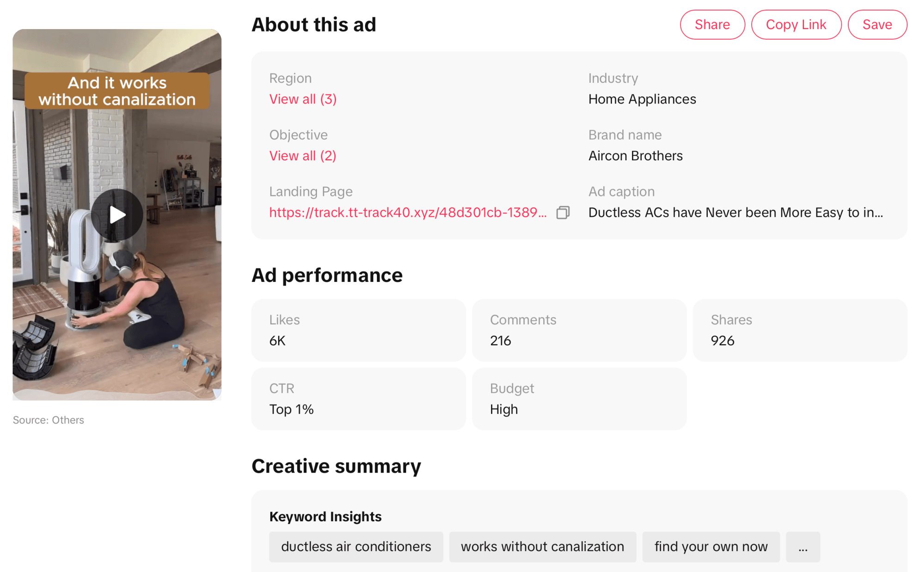Expand Objective View all (2)
The height and width of the screenshot is (572, 924).
(303, 156)
